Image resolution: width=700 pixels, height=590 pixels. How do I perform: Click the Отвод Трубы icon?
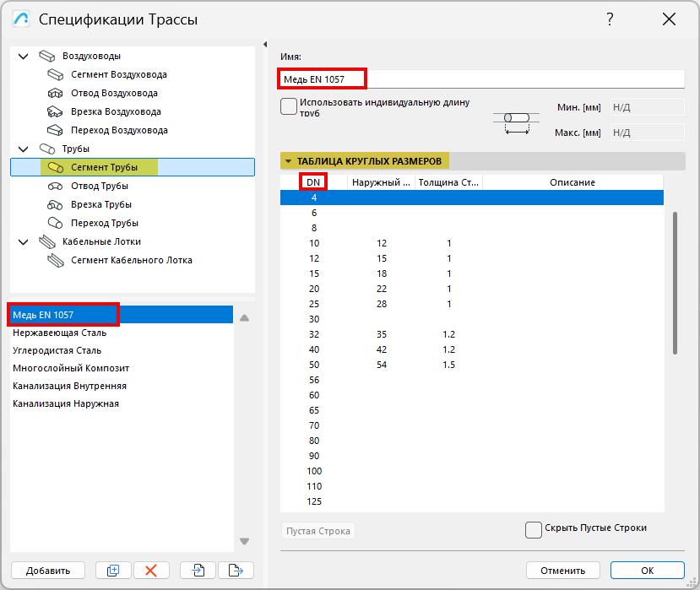point(56,186)
